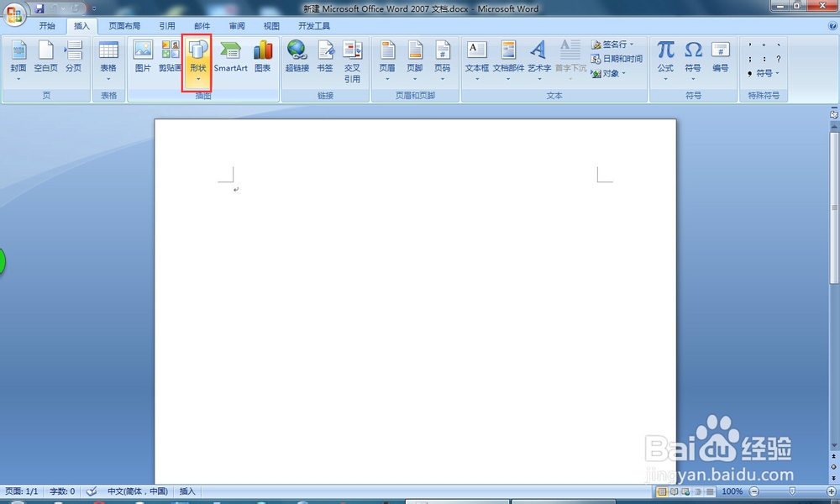Viewport: 840px width, 504px height.
Task: Toggle insert/overtype with the 插入 status indicator
Action: click(x=186, y=491)
